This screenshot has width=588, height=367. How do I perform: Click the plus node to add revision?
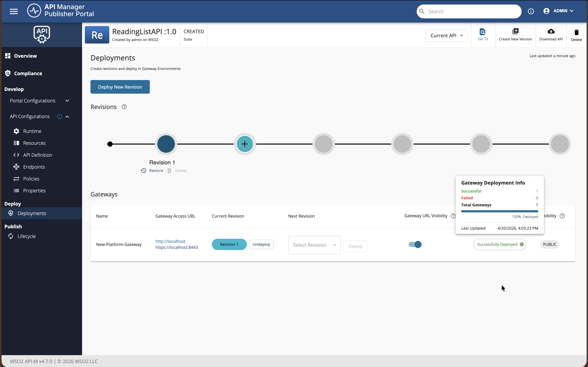(245, 144)
